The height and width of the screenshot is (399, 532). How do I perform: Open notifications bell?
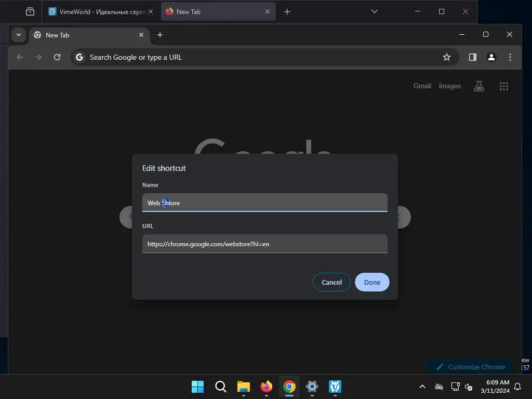pos(518,387)
